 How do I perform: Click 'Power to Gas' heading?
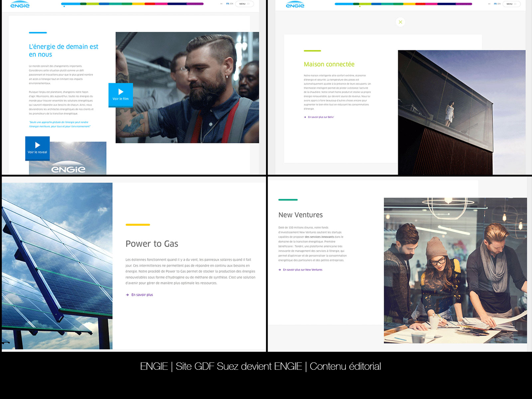point(152,244)
